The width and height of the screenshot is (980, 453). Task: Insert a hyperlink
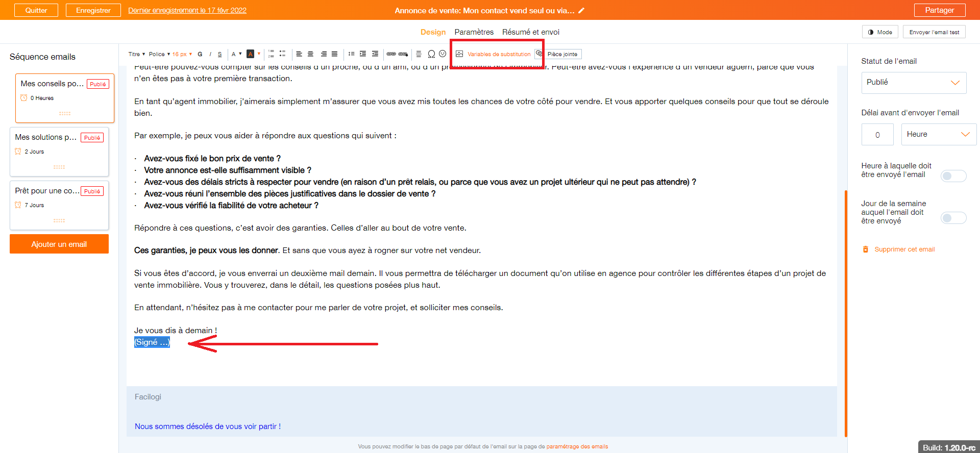pyautogui.click(x=391, y=54)
